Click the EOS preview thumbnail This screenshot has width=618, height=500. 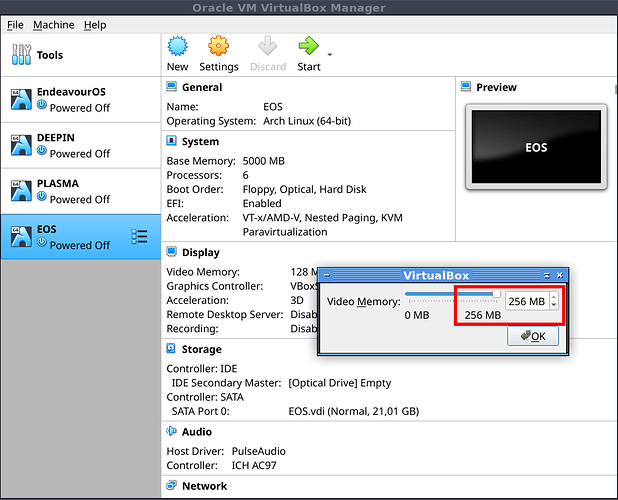[x=536, y=147]
